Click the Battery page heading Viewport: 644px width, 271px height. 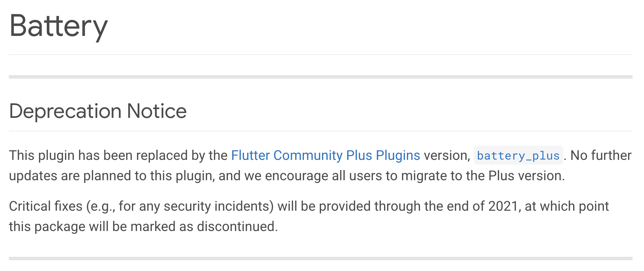(x=59, y=26)
